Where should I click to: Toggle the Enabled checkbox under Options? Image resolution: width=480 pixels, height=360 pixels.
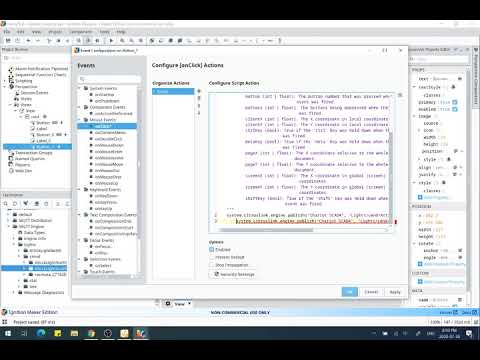pos(212,249)
